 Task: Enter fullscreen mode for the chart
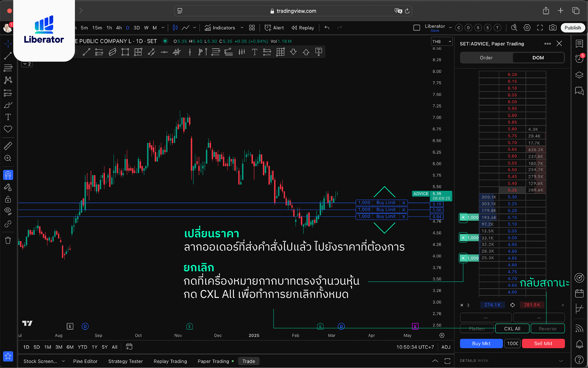(x=540, y=28)
